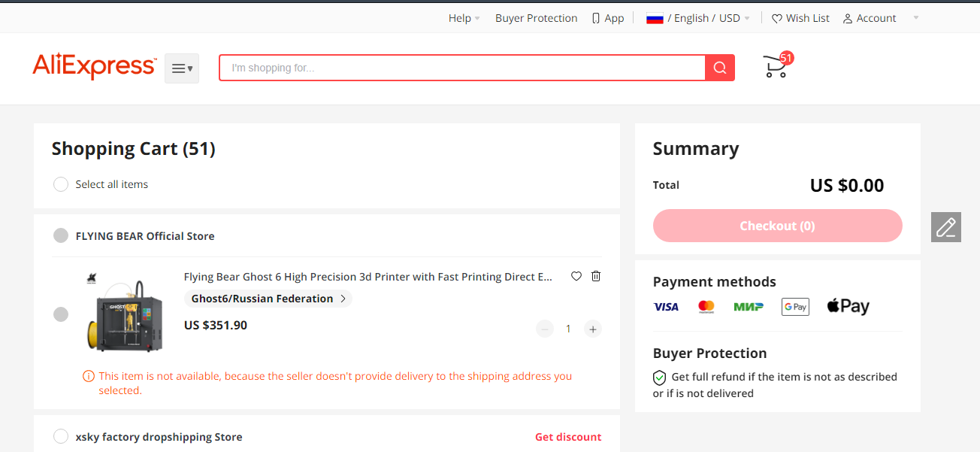
Task: Expand the Account dropdown arrow
Action: pos(916,18)
